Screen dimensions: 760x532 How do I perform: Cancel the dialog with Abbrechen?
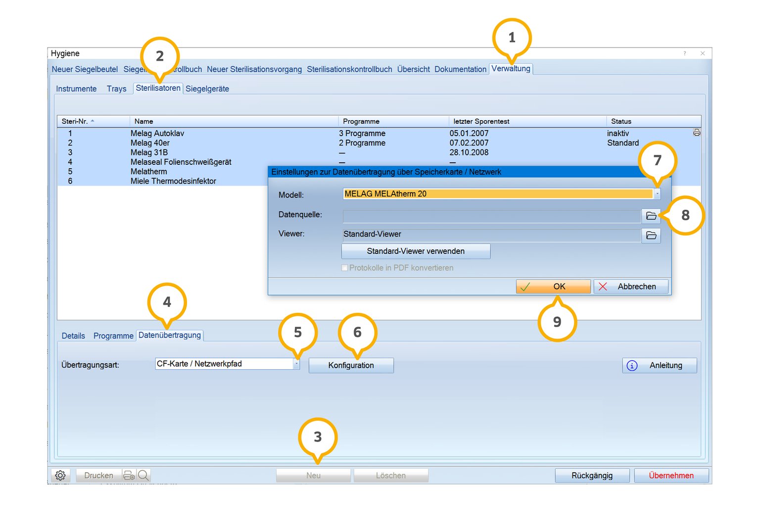point(631,287)
